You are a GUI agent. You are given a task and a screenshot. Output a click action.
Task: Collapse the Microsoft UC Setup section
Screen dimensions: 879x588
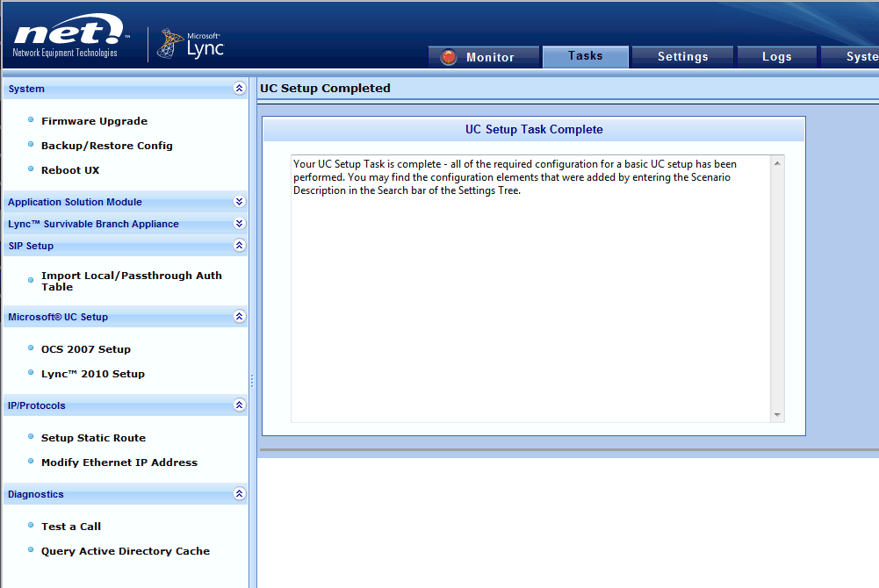coord(238,316)
